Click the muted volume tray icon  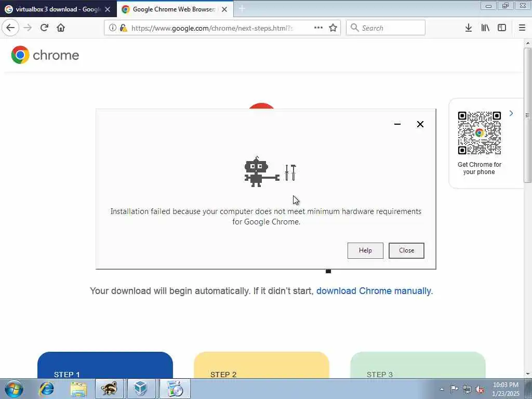point(480,390)
